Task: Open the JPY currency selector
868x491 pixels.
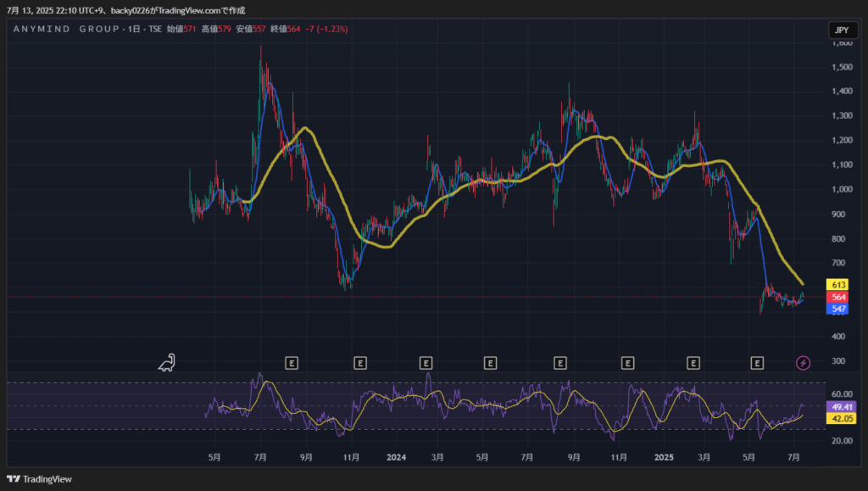Action: [842, 30]
